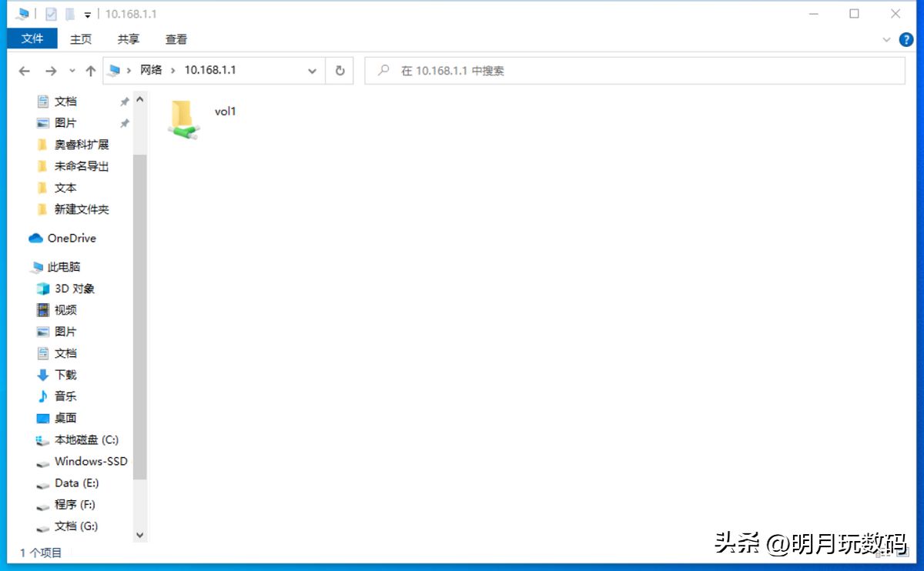Select 本地磁盘 (C:) in the sidebar
The width and height of the screenshot is (924, 571).
click(85, 440)
